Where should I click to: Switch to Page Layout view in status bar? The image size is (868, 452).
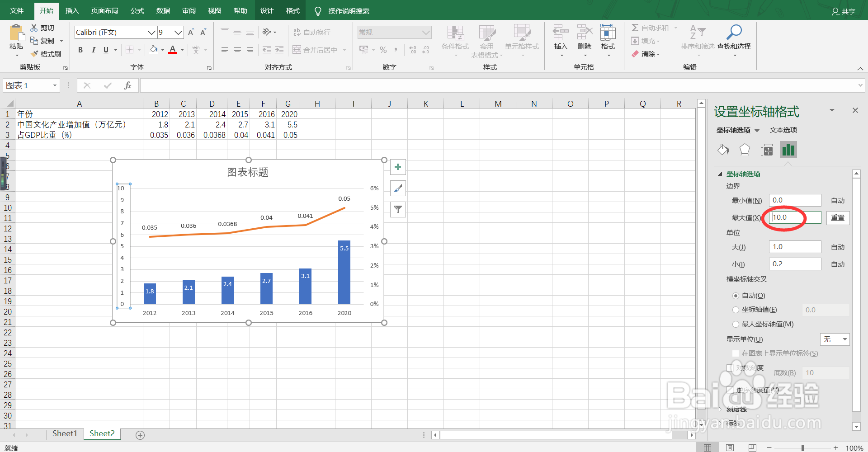coord(730,447)
